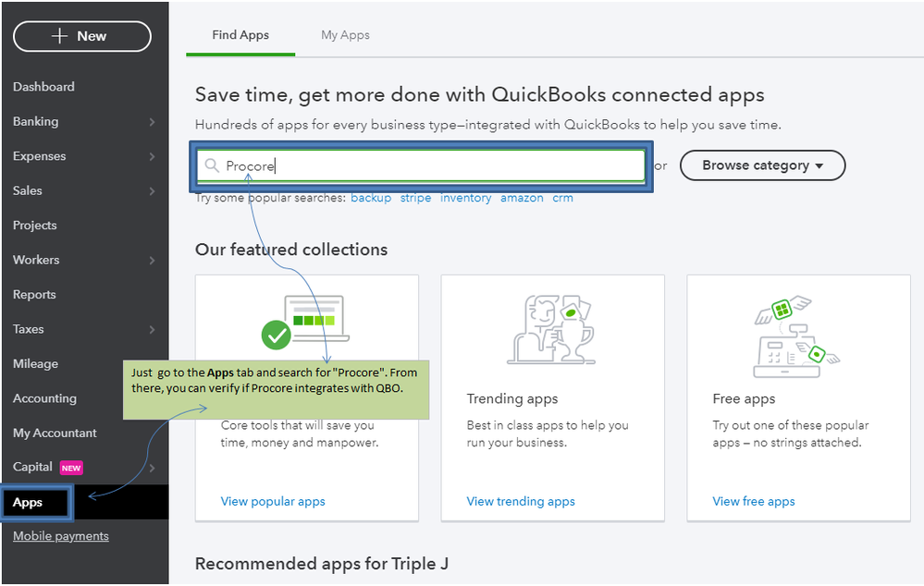Click the Trending apps illustration

point(551,330)
